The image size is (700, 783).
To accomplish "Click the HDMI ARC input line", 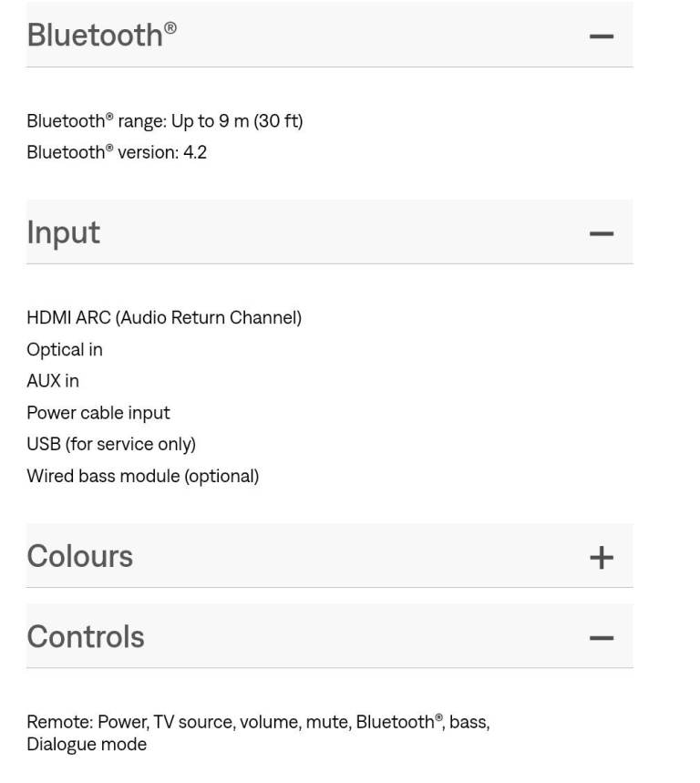I will pyautogui.click(x=164, y=318).
